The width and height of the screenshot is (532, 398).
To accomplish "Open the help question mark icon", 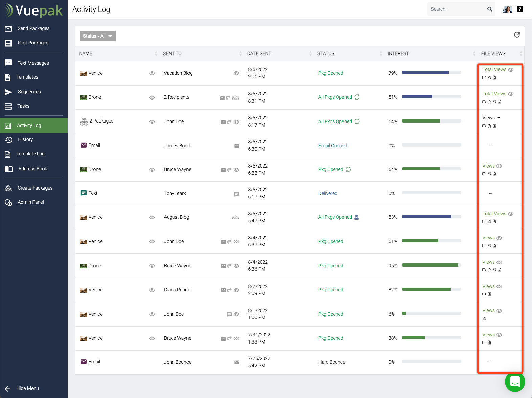I will [x=520, y=9].
